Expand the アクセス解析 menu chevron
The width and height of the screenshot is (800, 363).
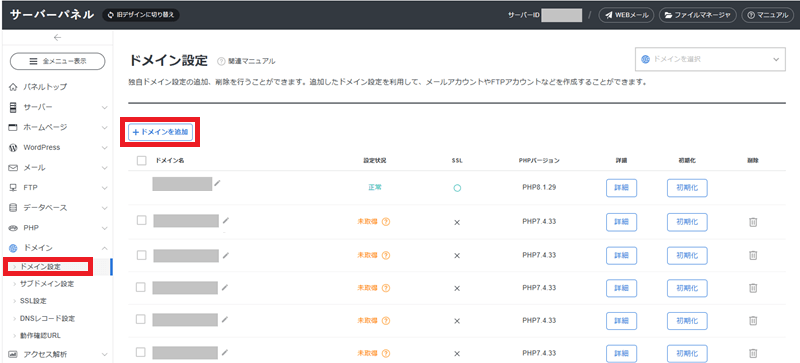point(105,354)
